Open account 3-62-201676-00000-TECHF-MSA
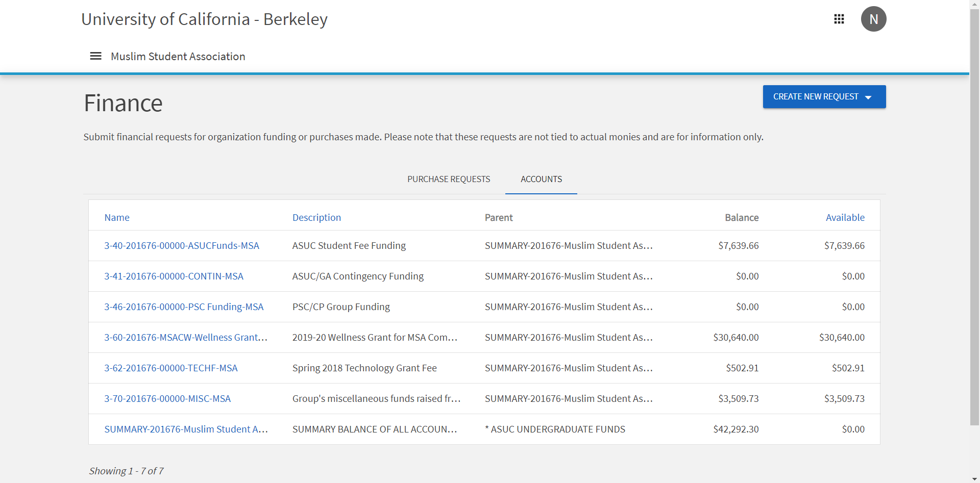The height and width of the screenshot is (483, 980). (171, 368)
